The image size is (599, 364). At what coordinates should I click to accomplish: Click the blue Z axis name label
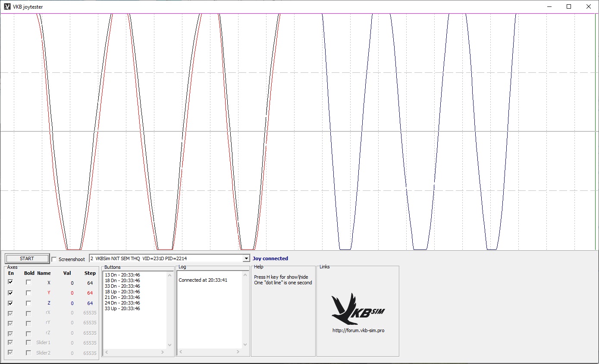[49, 303]
